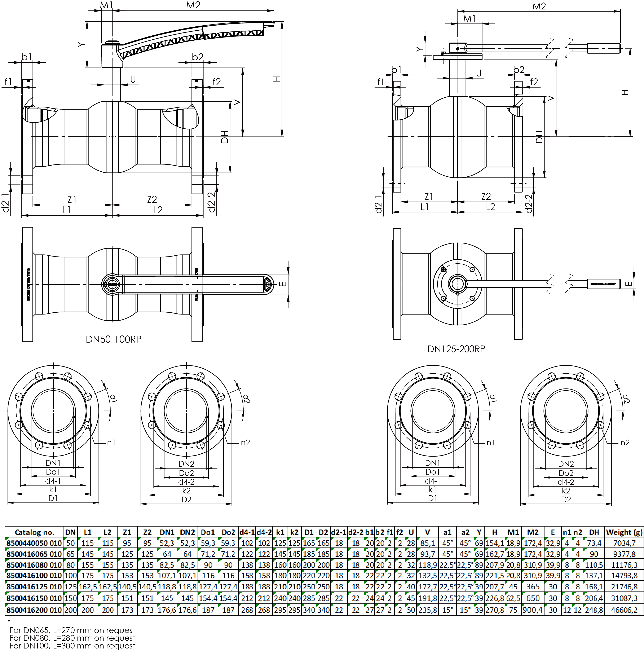Click the n1 callout label on left flange
644x651 pixels.
(x=111, y=443)
